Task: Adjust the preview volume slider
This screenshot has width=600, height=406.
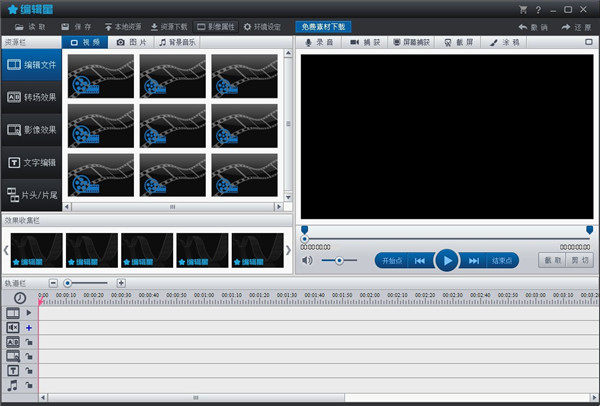Action: (340, 260)
